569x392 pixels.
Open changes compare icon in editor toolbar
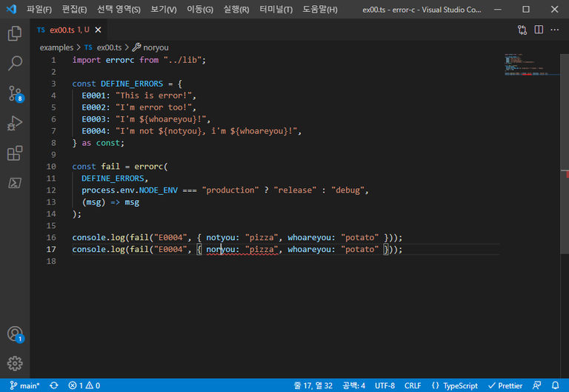point(522,30)
